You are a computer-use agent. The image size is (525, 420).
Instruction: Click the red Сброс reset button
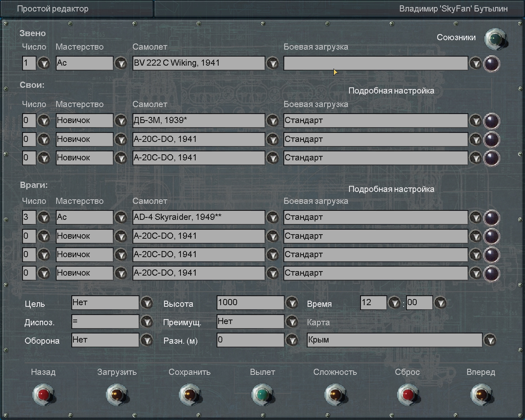tap(408, 395)
